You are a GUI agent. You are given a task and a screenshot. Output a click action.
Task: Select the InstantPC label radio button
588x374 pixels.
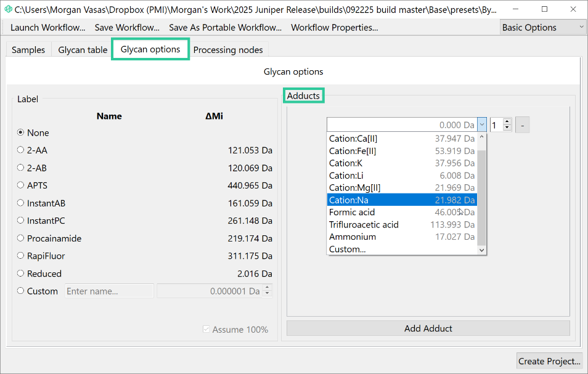point(20,221)
